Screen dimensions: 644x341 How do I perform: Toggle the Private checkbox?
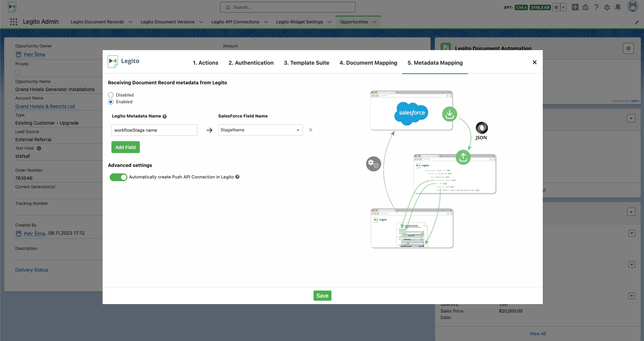click(18, 72)
